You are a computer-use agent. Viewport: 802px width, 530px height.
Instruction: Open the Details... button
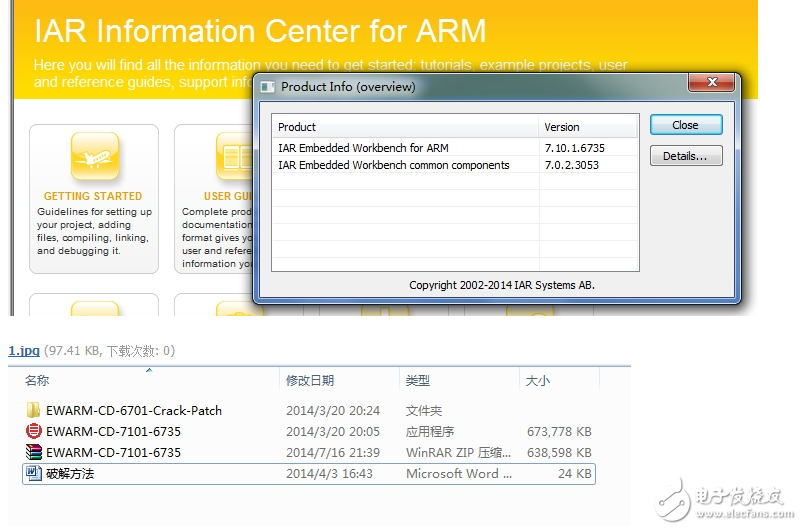[685, 156]
